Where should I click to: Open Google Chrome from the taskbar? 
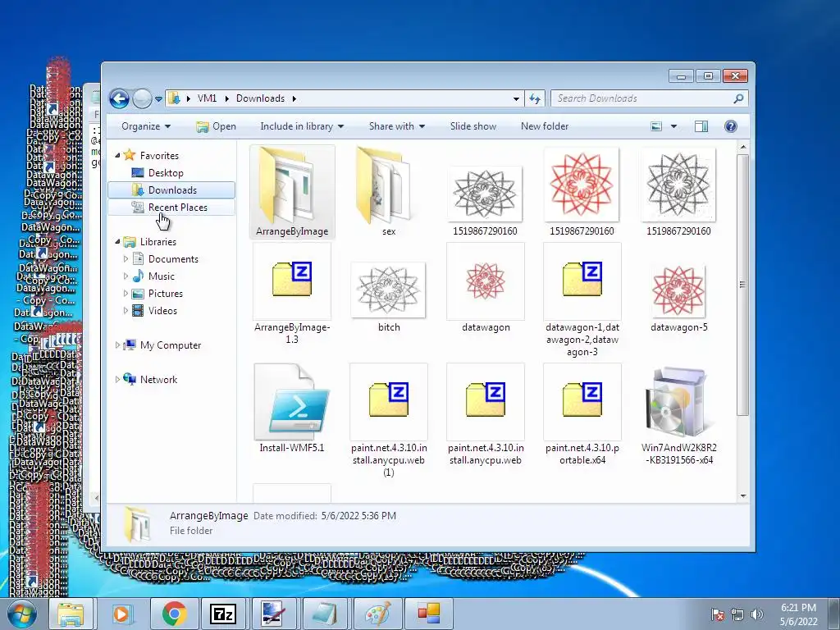pyautogui.click(x=173, y=614)
